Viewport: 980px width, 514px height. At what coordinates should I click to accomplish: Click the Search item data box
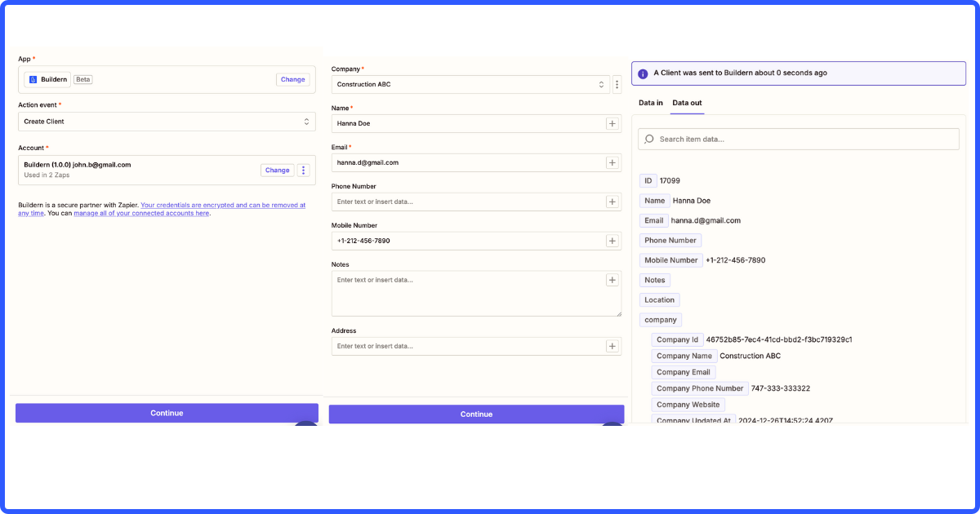(799, 139)
